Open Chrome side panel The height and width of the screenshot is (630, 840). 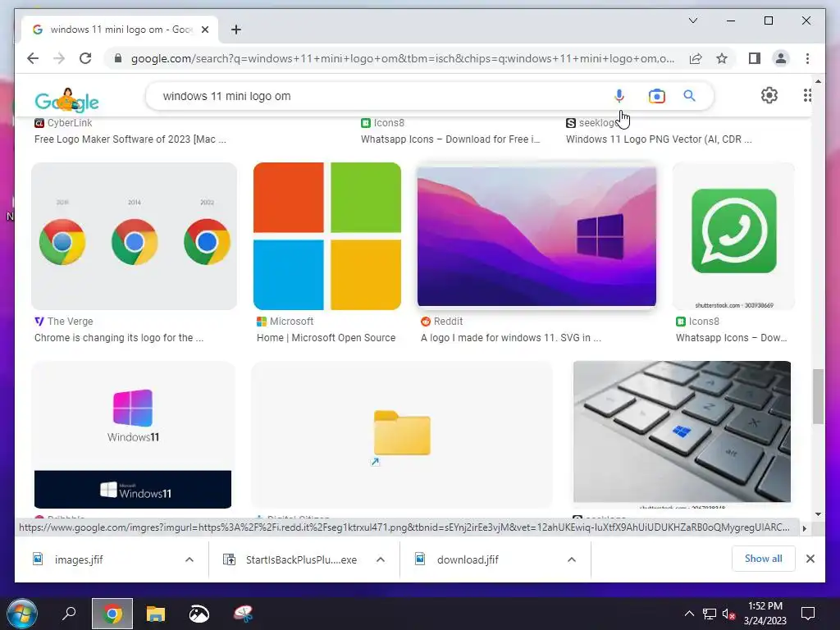point(755,58)
